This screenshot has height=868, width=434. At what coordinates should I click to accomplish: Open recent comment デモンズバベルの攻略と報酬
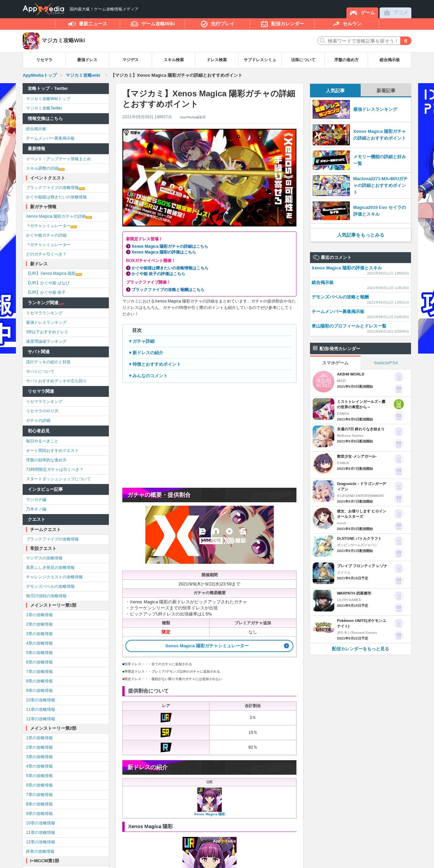coord(340,297)
